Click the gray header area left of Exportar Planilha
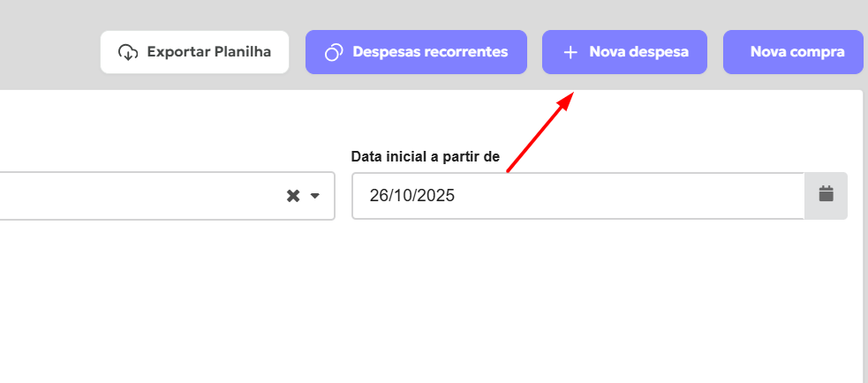 click(x=44, y=44)
